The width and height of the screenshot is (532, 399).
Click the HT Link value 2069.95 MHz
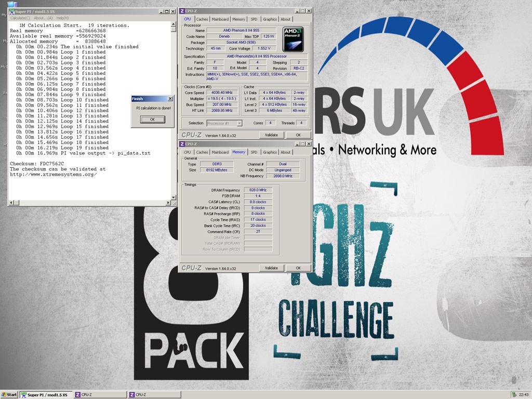point(222,110)
